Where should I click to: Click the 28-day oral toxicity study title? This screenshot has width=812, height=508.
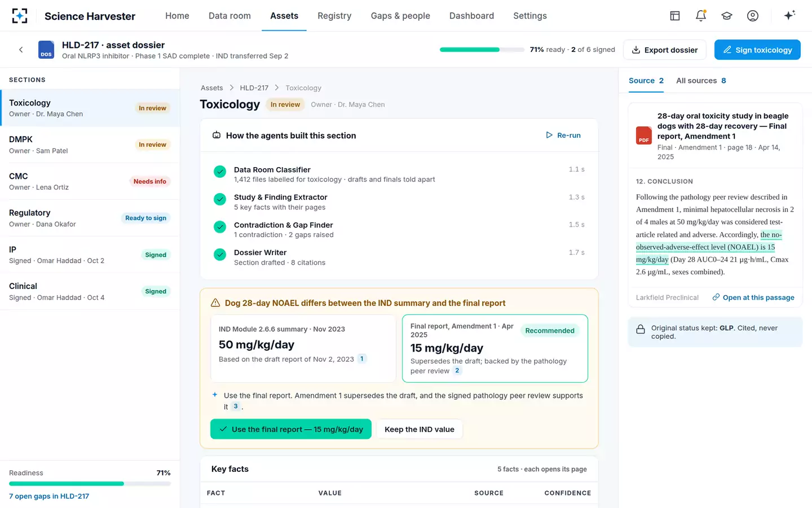(723, 126)
